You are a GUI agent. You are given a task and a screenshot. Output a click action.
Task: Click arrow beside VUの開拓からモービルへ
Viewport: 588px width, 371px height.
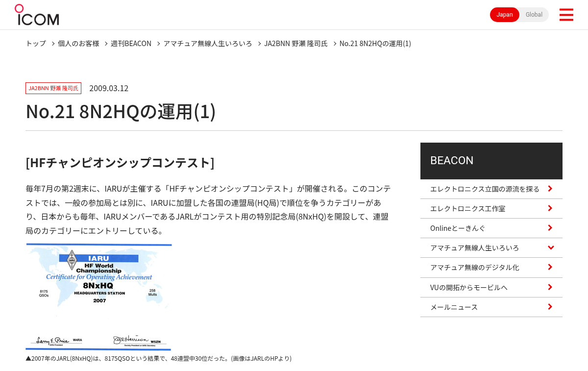(x=550, y=287)
